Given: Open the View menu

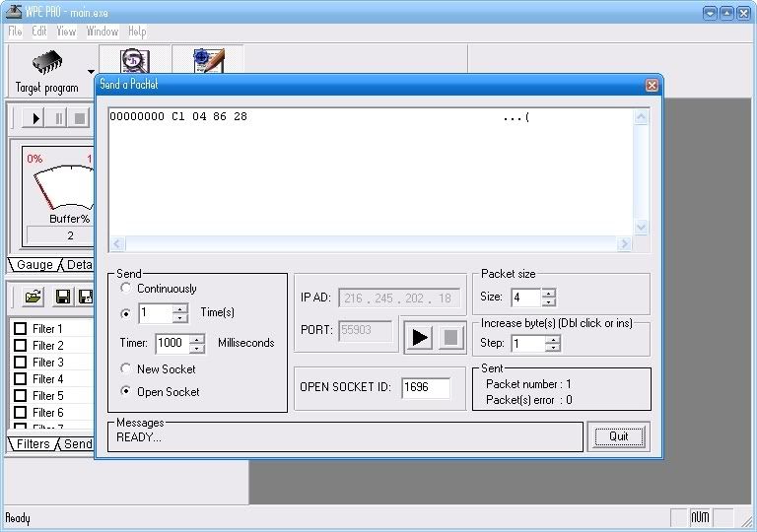Looking at the screenshot, I should coord(66,32).
